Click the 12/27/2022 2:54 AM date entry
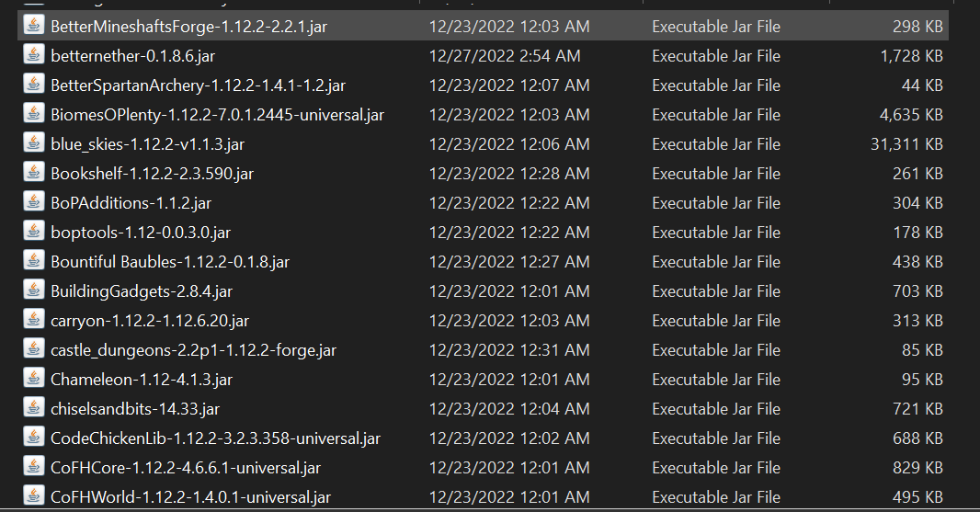 (x=505, y=56)
